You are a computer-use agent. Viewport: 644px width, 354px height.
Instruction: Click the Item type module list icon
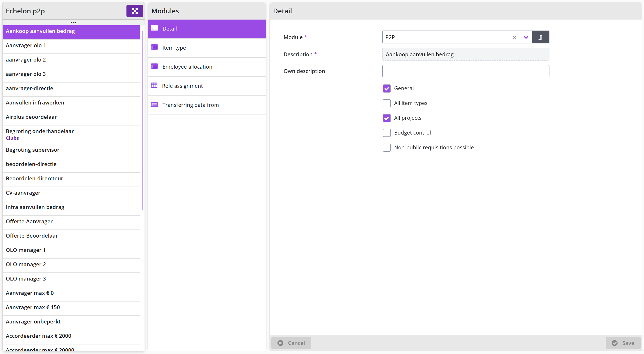point(155,47)
